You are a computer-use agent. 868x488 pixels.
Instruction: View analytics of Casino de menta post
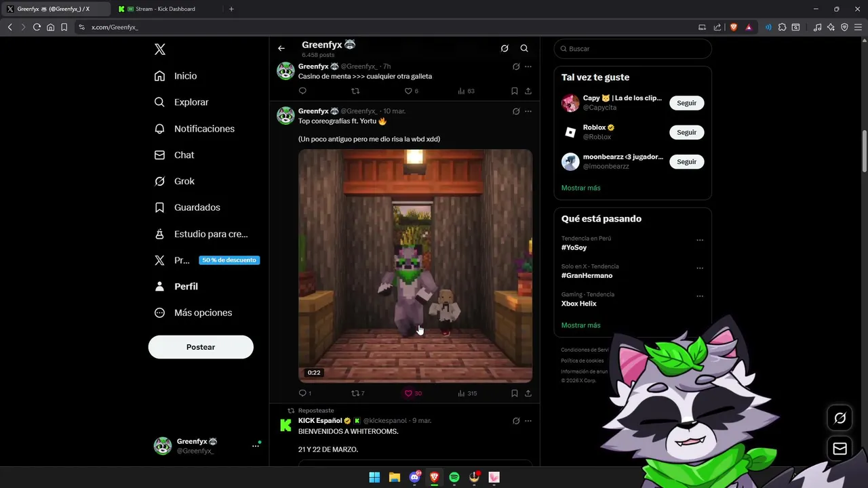pos(466,91)
